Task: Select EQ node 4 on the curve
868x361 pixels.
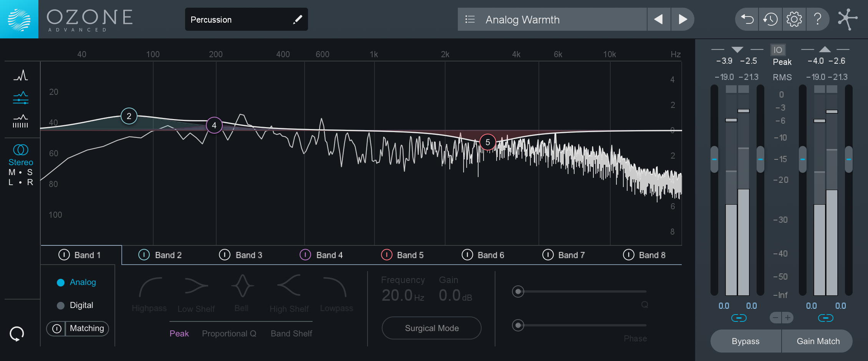Action: (214, 125)
